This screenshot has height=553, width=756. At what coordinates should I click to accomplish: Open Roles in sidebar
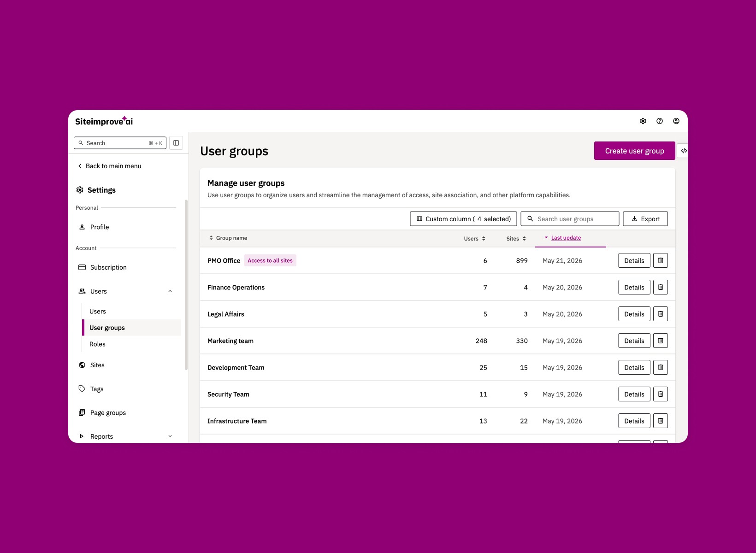pyautogui.click(x=97, y=344)
